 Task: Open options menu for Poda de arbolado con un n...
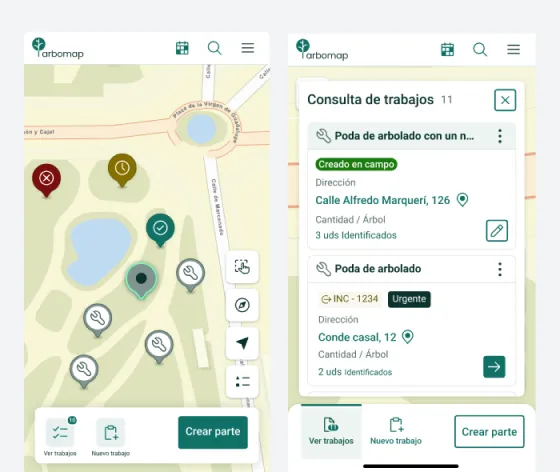500,136
